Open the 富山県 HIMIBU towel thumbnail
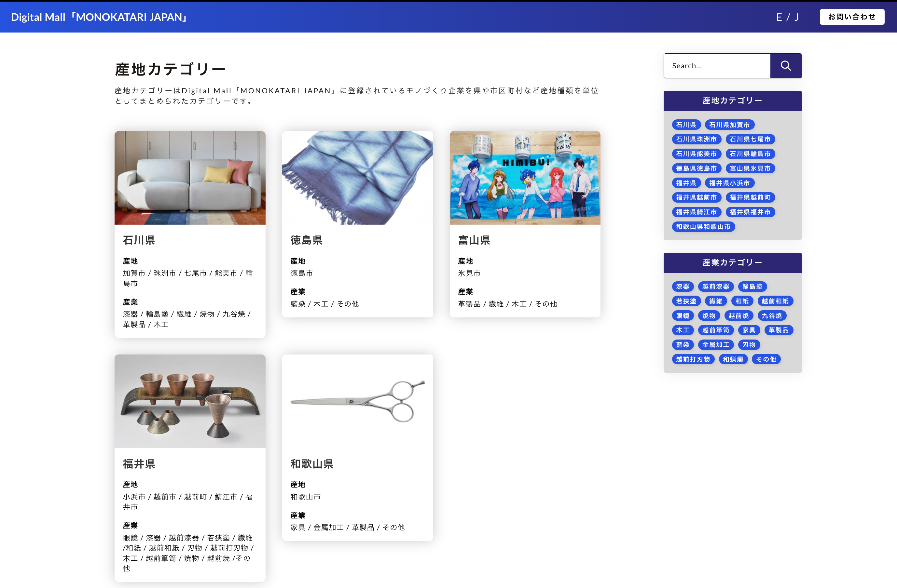The width and height of the screenshot is (897, 588). 525,178
